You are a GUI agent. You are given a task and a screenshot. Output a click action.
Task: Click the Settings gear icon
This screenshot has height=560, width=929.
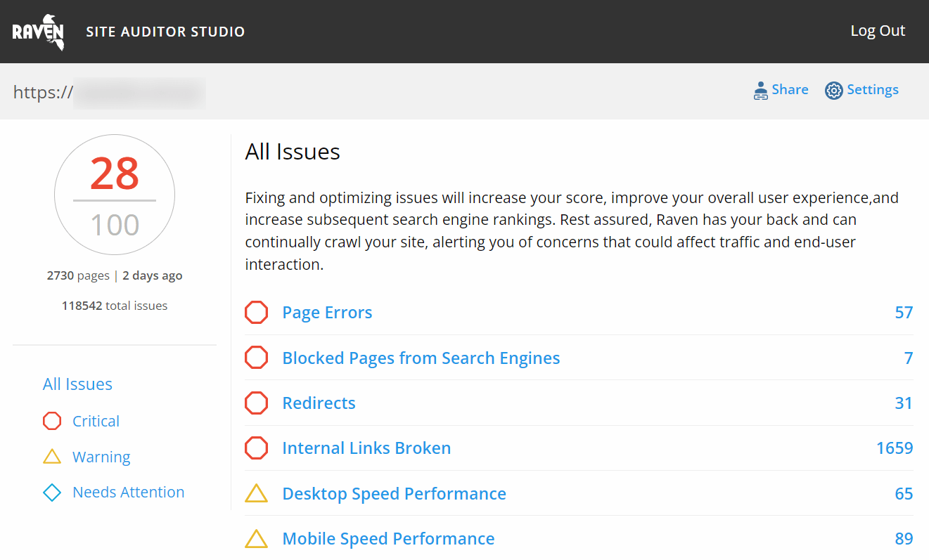click(x=833, y=91)
